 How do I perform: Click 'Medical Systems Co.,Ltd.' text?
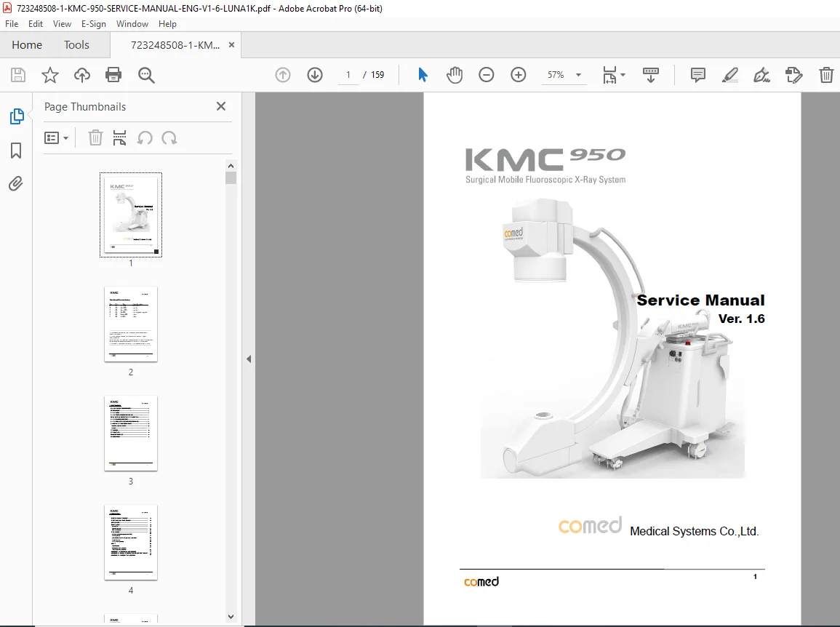[x=695, y=531]
